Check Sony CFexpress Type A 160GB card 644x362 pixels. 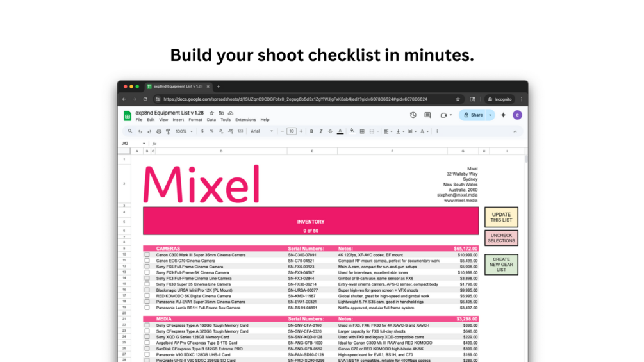click(147, 325)
